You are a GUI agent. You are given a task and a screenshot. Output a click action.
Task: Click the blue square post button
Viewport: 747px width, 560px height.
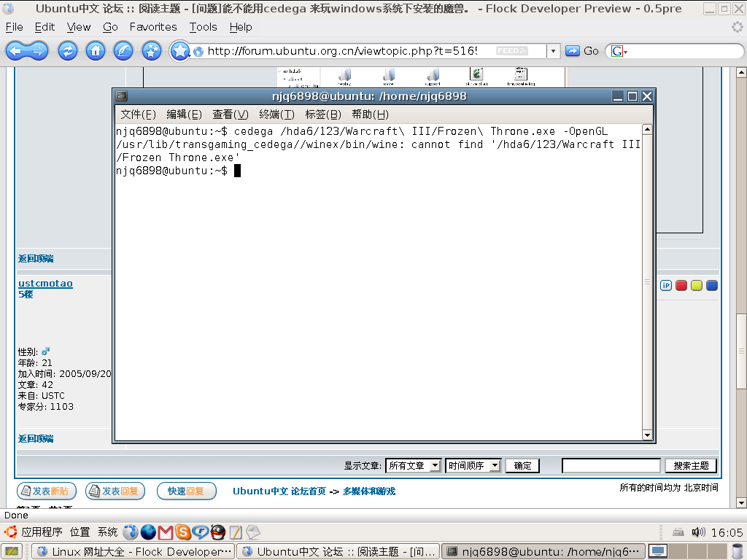712,285
